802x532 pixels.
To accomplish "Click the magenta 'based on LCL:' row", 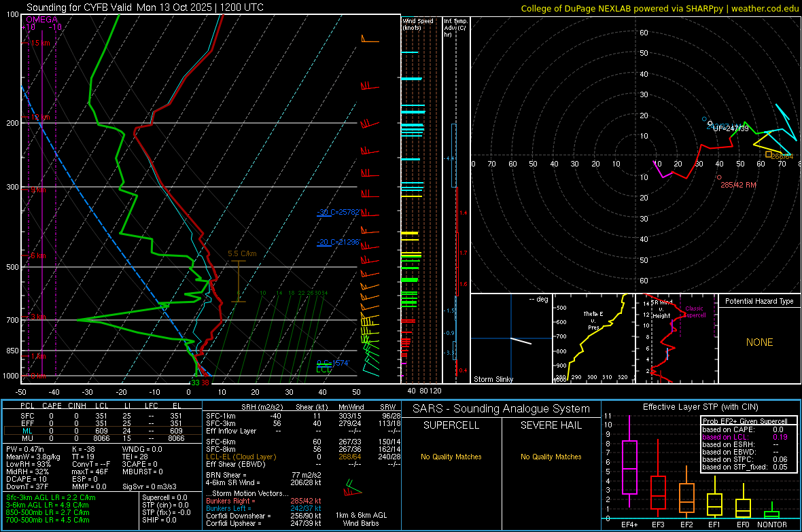I will coord(745,437).
